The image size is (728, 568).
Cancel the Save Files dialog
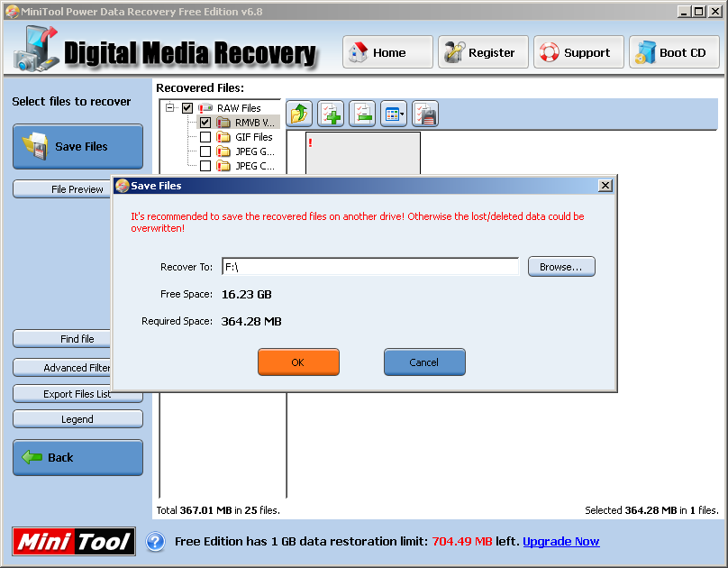click(x=424, y=362)
